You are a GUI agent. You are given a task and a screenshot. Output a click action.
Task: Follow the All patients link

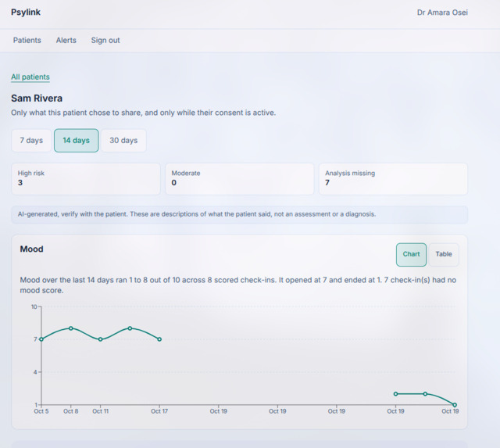click(30, 77)
